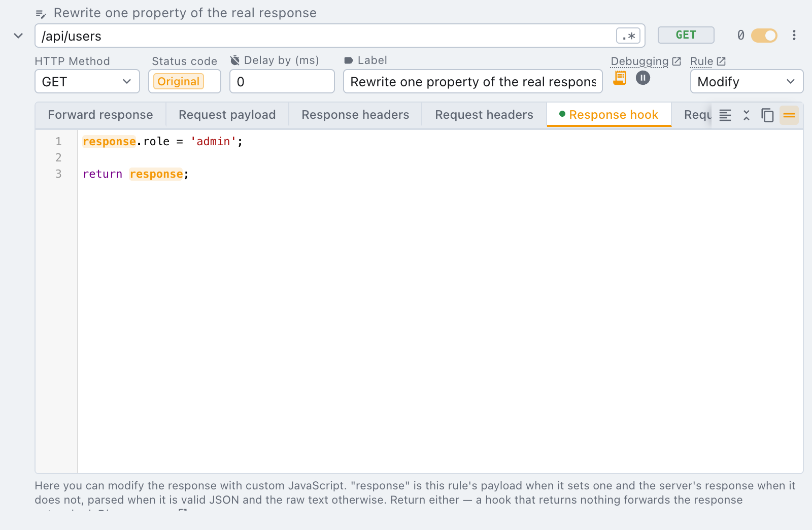Click line number 2 in the gutter
This screenshot has height=530, width=812.
[58, 158]
